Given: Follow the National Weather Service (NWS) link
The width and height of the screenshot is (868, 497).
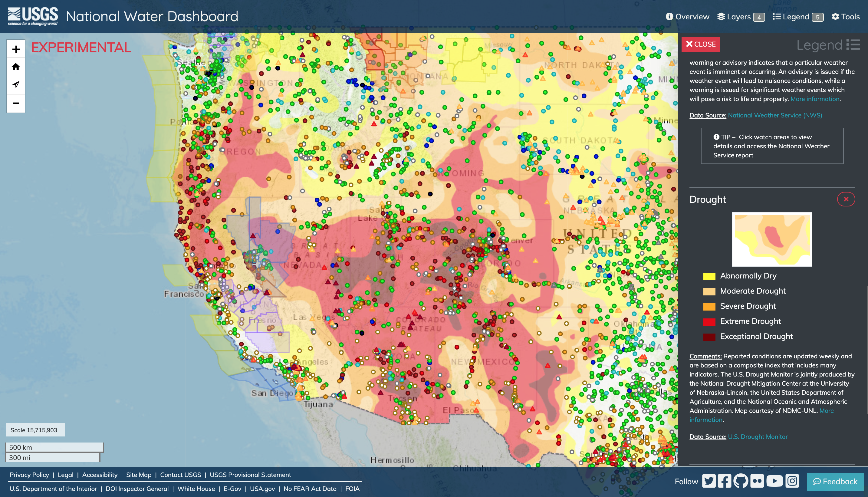Looking at the screenshot, I should [775, 115].
